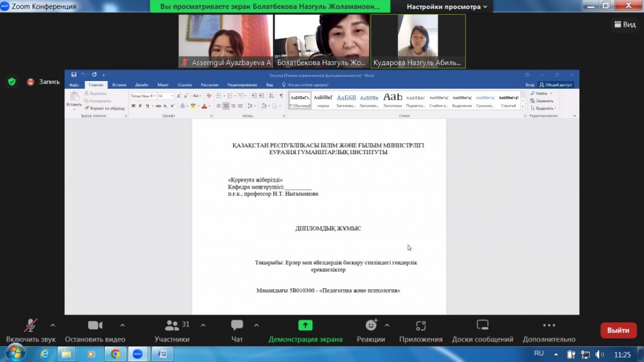The height and width of the screenshot is (362, 644).
Task: Open Приложения apps icon
Action: [421, 325]
